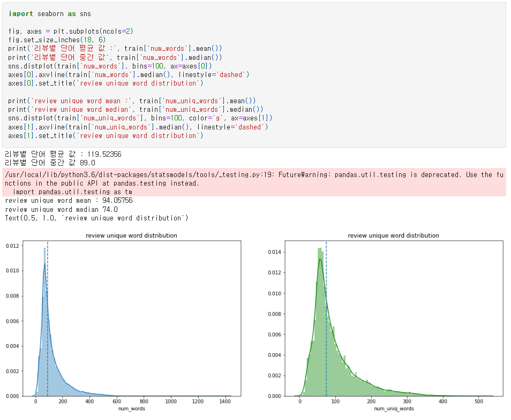This screenshot has height=420, width=511.
Task: Click the dashed median line in green chart
Action: coord(326,318)
